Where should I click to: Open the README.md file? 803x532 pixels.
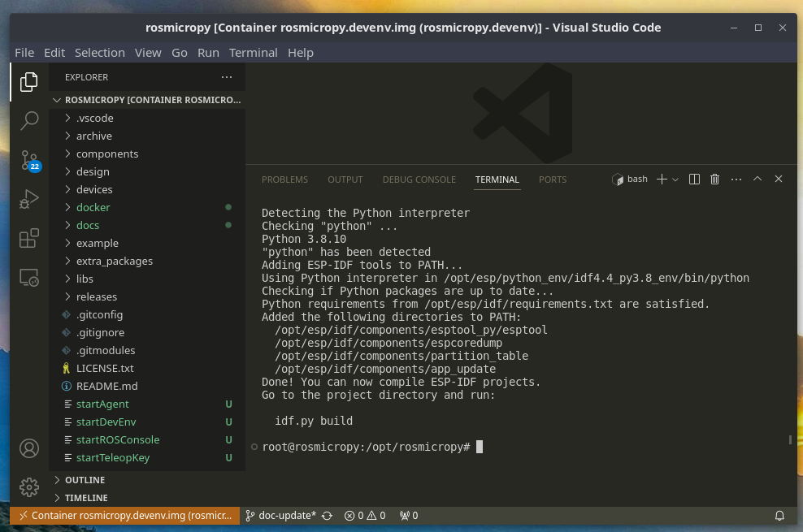point(147,387)
